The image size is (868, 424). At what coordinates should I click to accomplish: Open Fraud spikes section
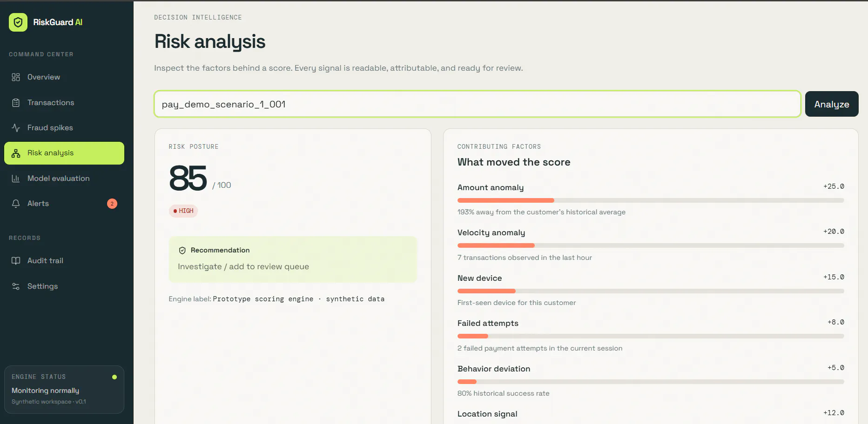click(64, 128)
